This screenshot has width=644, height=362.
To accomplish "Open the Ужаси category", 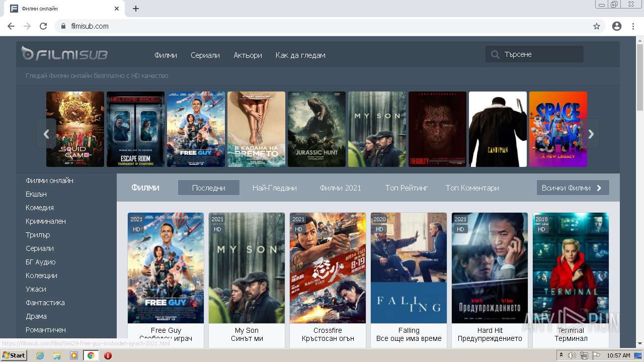I will click(x=36, y=289).
